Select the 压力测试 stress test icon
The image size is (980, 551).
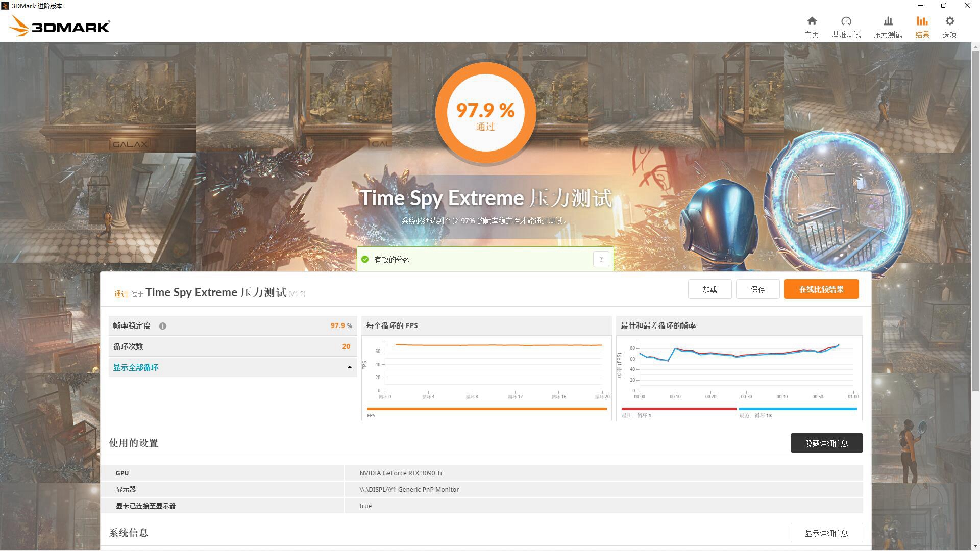(x=888, y=26)
